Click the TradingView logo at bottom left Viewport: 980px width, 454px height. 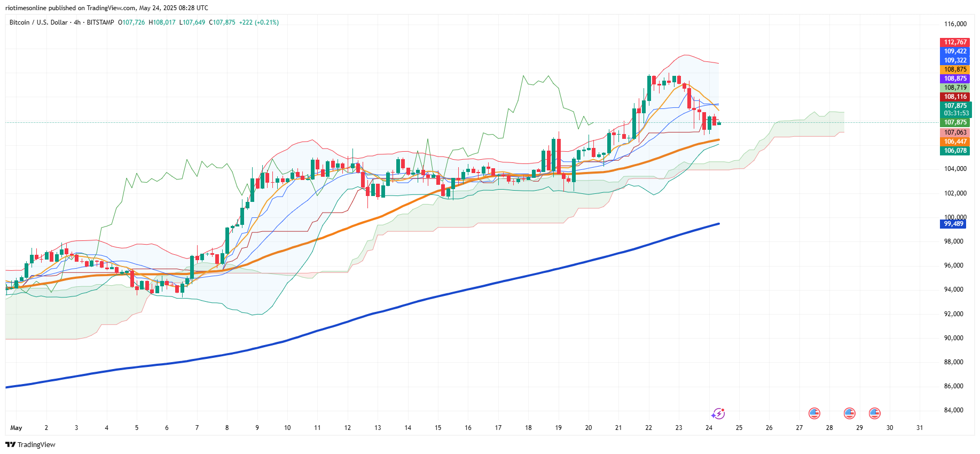[30, 444]
